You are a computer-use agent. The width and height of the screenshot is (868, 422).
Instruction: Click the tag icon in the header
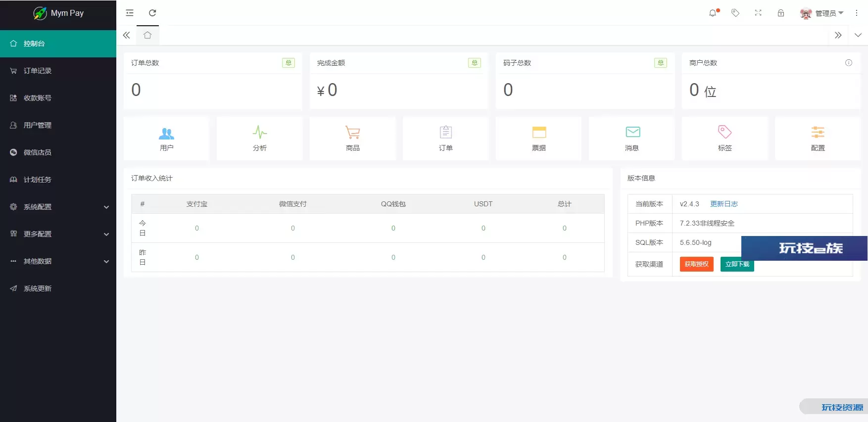735,13
